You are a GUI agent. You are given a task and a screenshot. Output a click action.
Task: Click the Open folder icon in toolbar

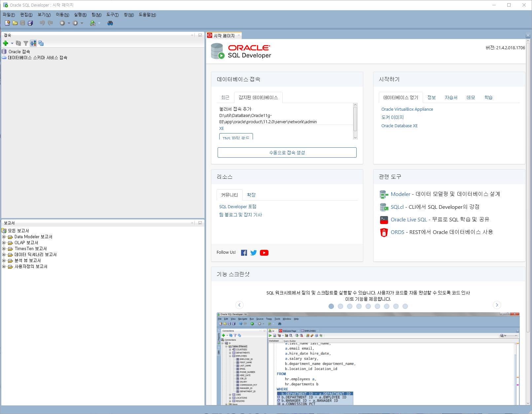15,23
